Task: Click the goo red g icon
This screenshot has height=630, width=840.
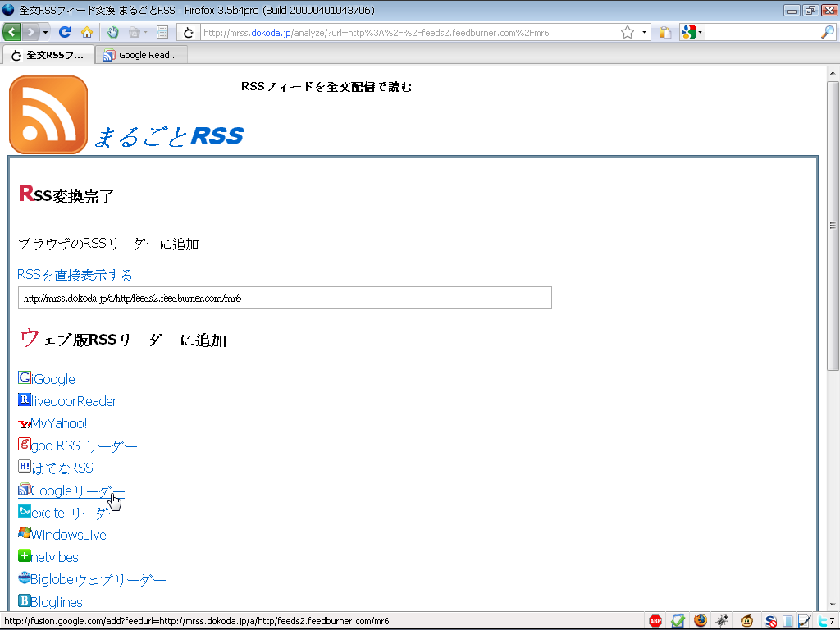Action: [24, 444]
